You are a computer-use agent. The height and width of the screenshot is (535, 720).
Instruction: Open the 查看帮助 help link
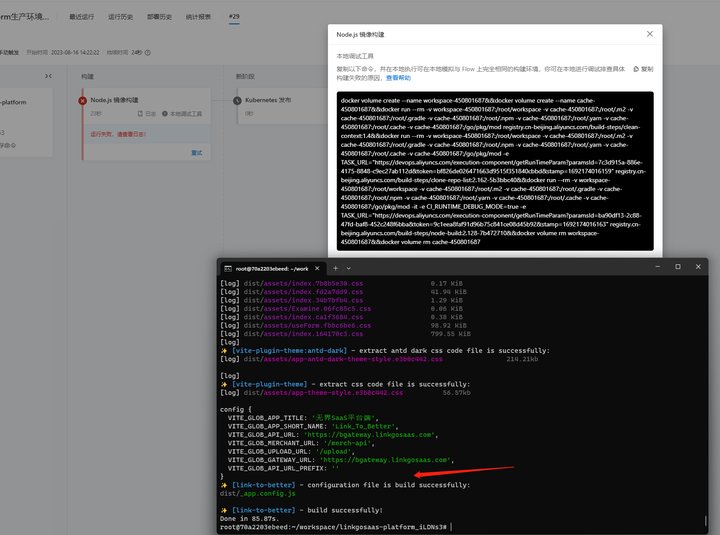[398, 78]
